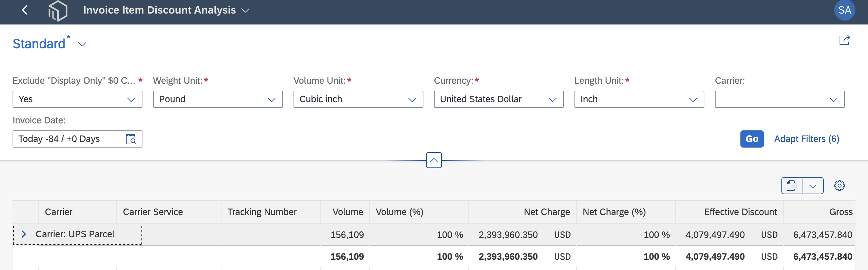
Task: Click the Go button
Action: click(752, 139)
